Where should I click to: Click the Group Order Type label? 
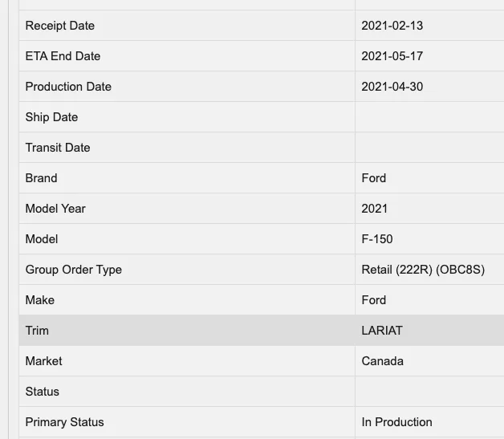pos(74,270)
